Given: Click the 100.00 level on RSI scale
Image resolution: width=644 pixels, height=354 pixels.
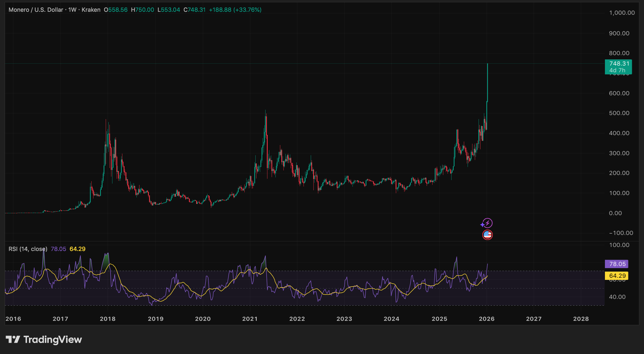Looking at the screenshot, I should pos(619,245).
